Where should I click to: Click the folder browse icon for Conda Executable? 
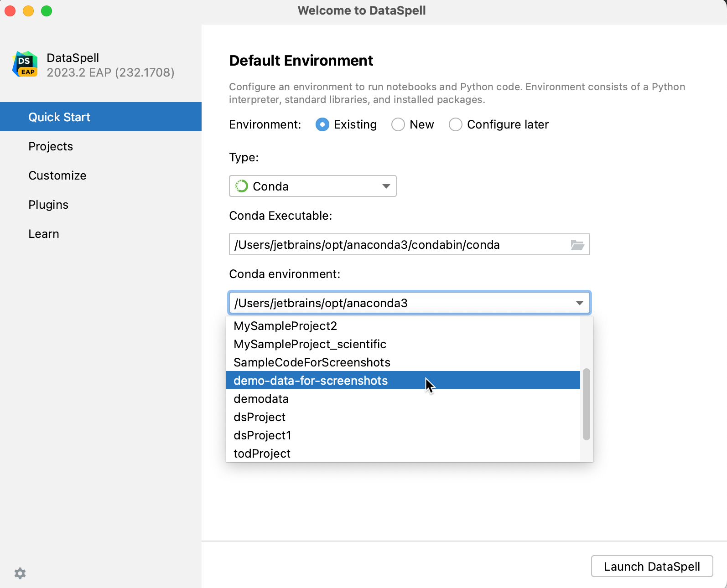pyautogui.click(x=577, y=245)
